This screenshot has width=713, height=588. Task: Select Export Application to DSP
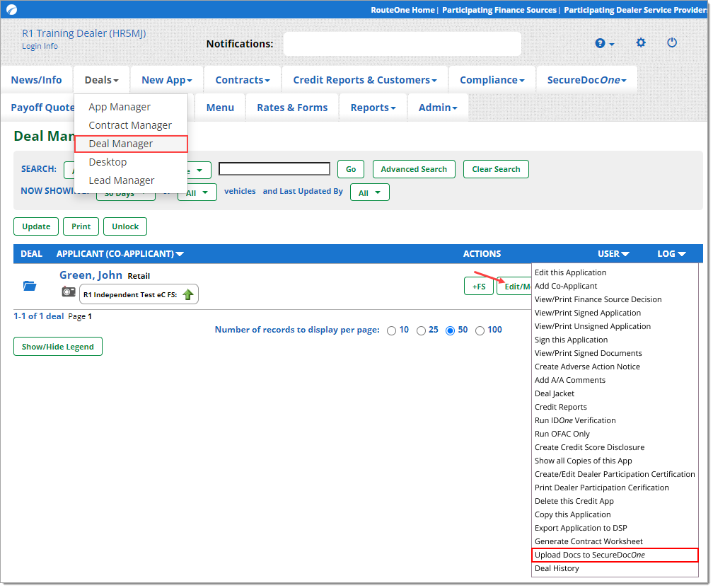point(583,529)
